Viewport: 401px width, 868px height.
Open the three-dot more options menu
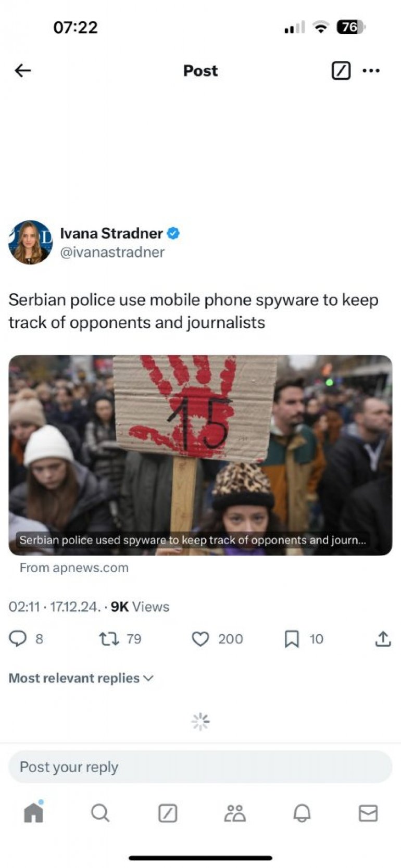click(x=371, y=70)
